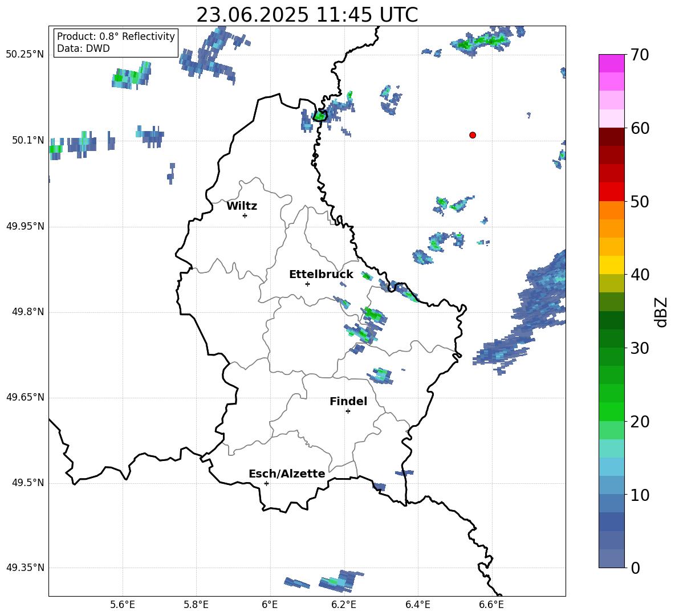Click the colorbar tick label '70'
The height and width of the screenshot is (616, 675).
pyautogui.click(x=640, y=55)
